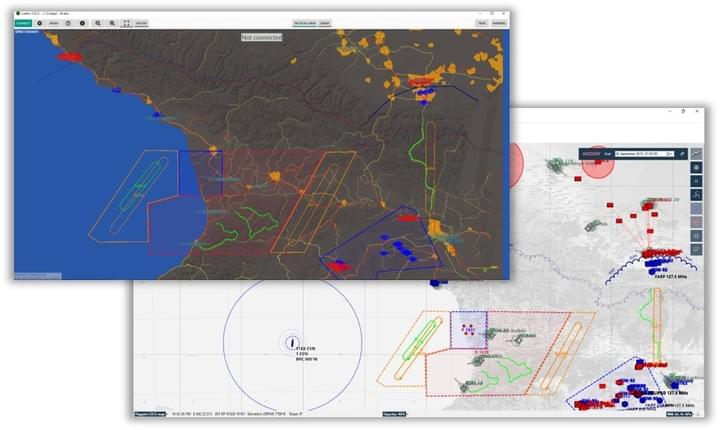The image size is (720, 430).
Task: Click the pencil edit icon in mission bar
Action: pyautogui.click(x=682, y=154)
